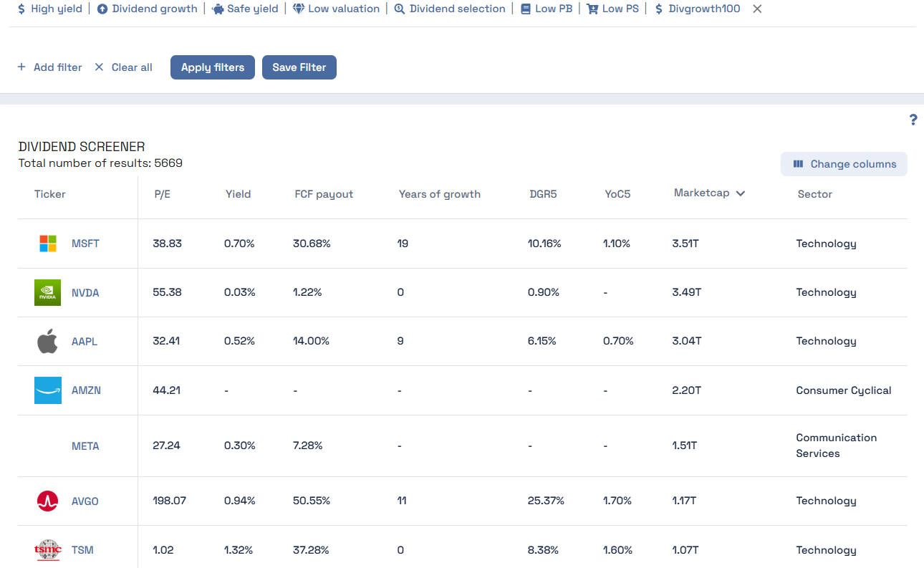Save the current filter

(x=299, y=67)
